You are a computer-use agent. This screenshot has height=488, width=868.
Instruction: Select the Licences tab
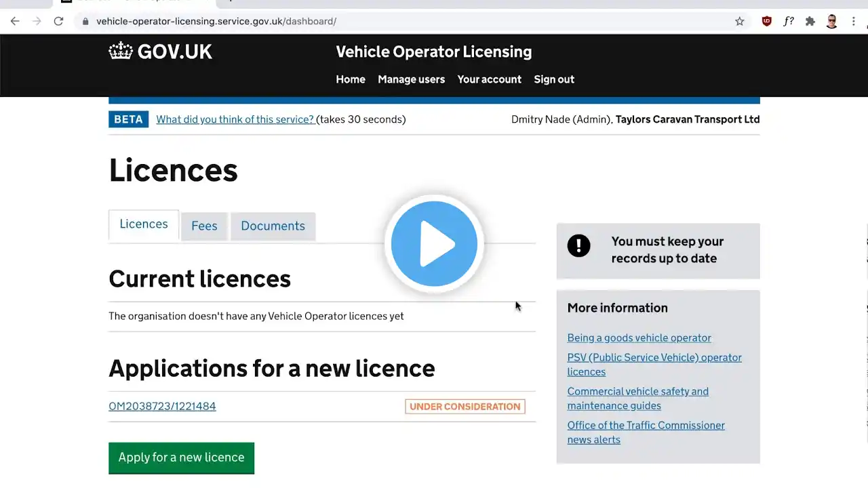pyautogui.click(x=144, y=224)
